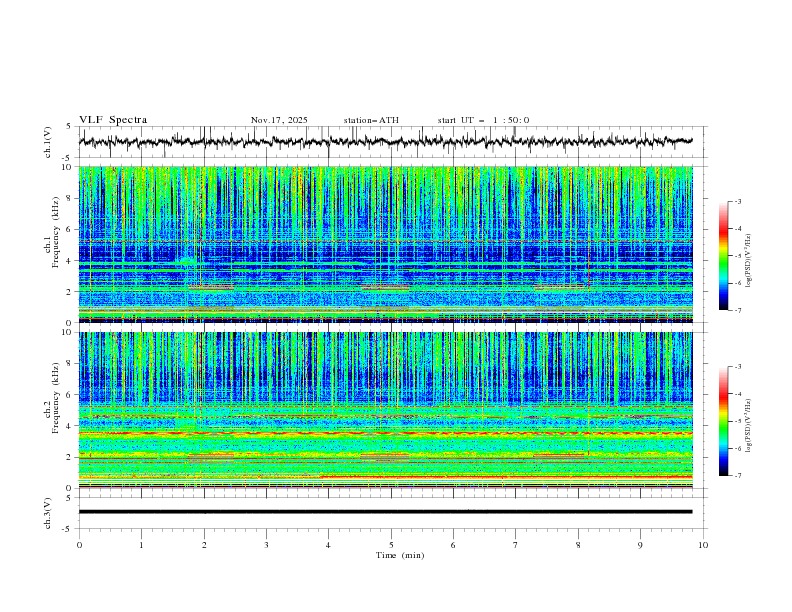Click the ch.1 spectrogram panel
Screen dimensions: 792x612
[x=385, y=244]
